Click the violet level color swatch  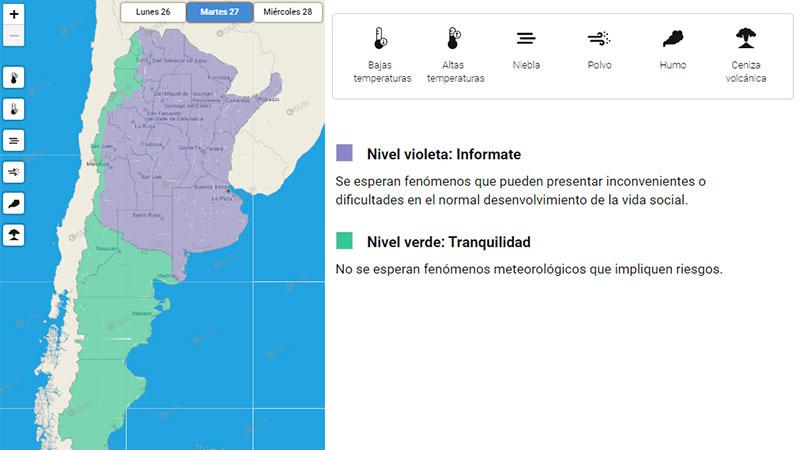tap(345, 153)
